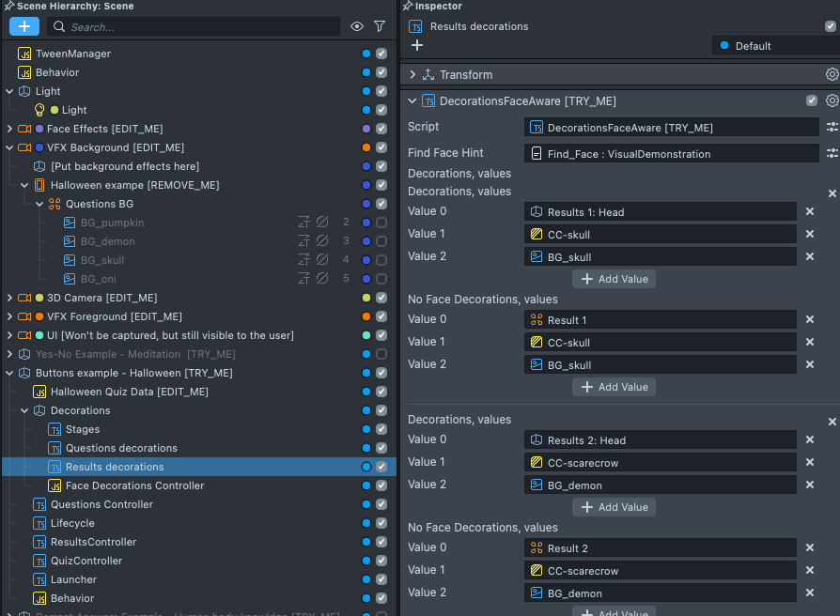
Task: Open the Default layer dropdown
Action: (770, 45)
